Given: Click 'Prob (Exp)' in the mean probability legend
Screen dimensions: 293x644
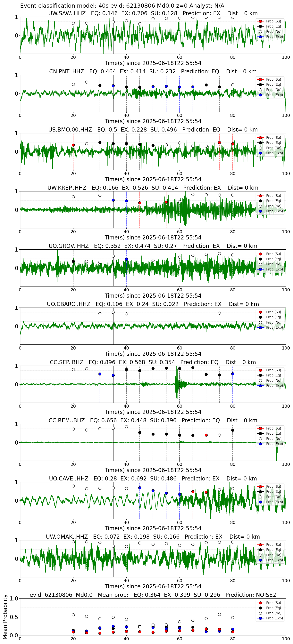Looking at the screenshot, I should click(274, 618).
